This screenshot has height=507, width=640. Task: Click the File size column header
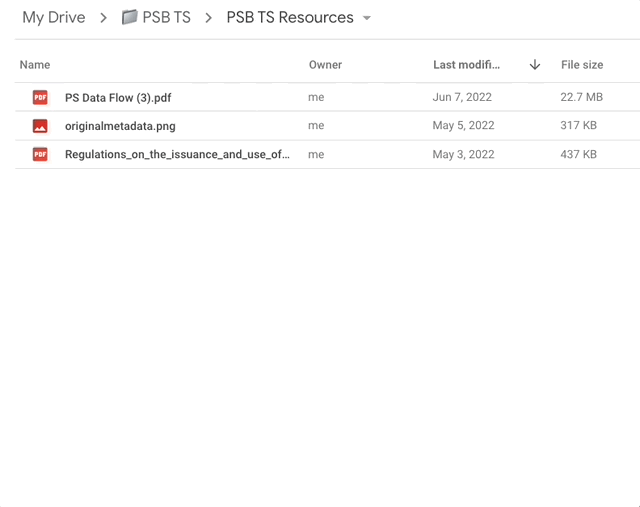coord(582,64)
